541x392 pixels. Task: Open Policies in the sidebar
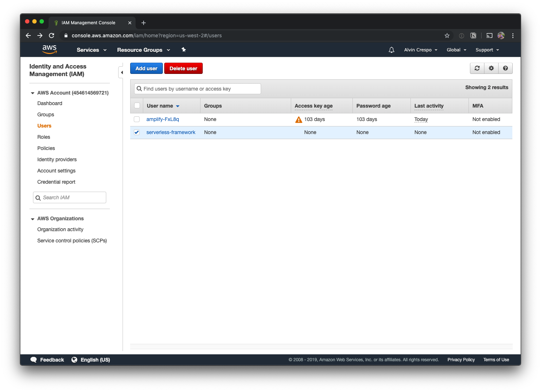(46, 148)
